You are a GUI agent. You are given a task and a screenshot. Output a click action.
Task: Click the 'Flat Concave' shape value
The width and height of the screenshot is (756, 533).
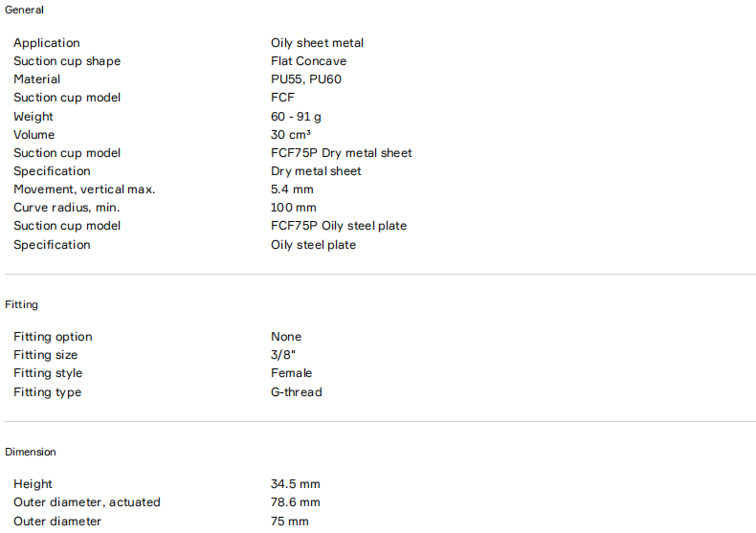point(308,61)
